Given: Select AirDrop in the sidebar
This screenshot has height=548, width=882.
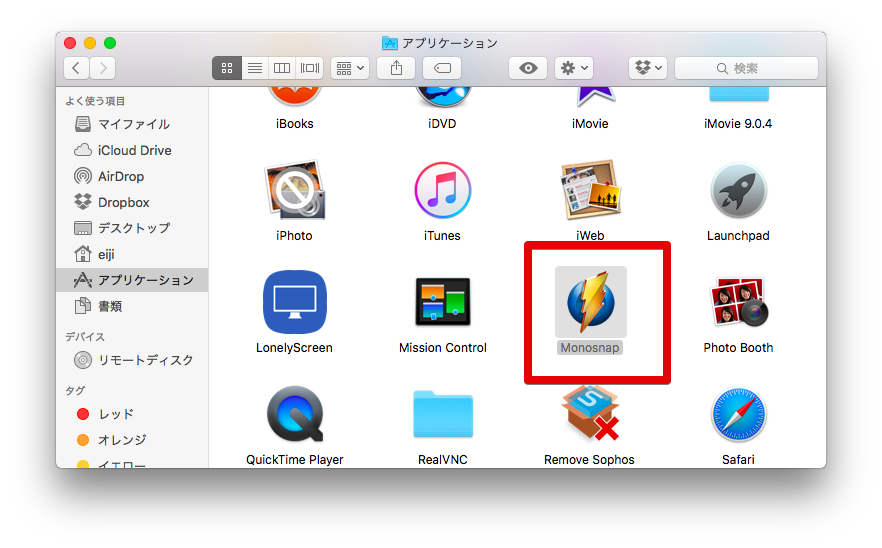Looking at the screenshot, I should pos(120,176).
